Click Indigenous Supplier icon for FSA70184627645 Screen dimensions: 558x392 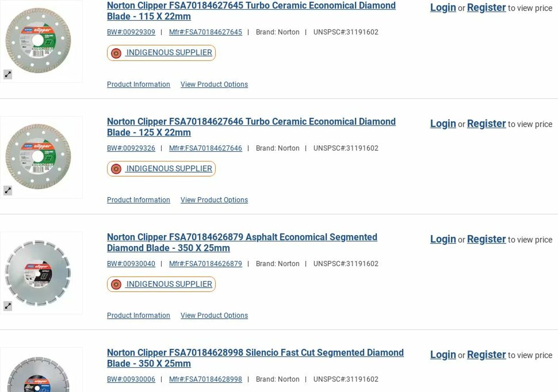pyautogui.click(x=116, y=53)
